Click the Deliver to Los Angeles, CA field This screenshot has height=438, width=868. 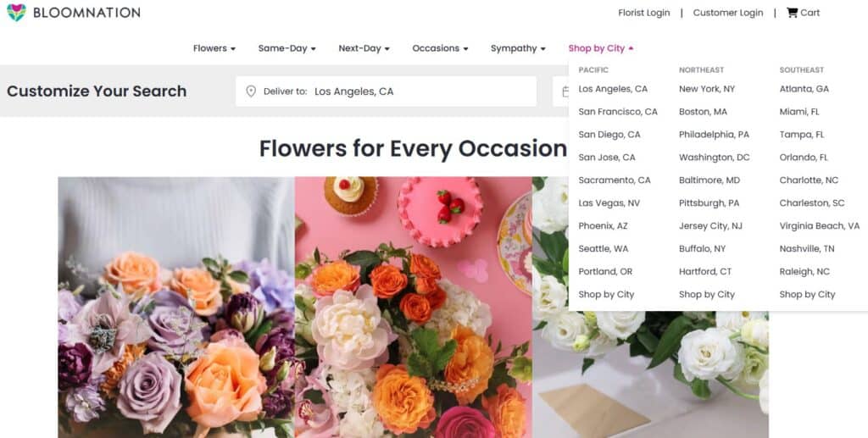click(x=386, y=91)
